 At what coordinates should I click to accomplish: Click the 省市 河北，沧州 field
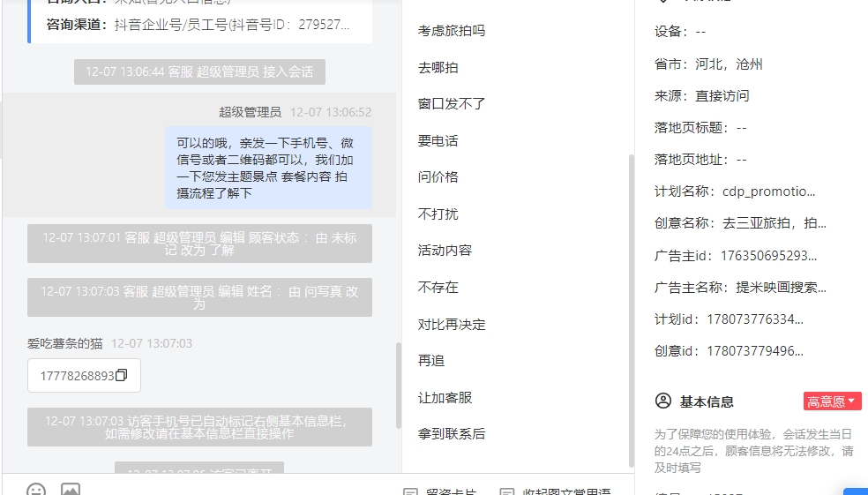click(708, 64)
